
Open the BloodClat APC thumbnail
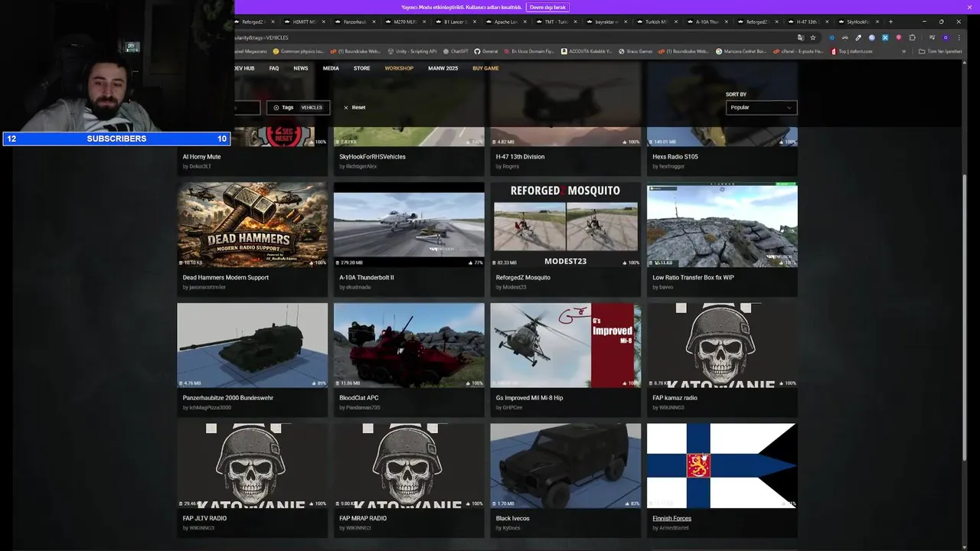[x=409, y=345]
